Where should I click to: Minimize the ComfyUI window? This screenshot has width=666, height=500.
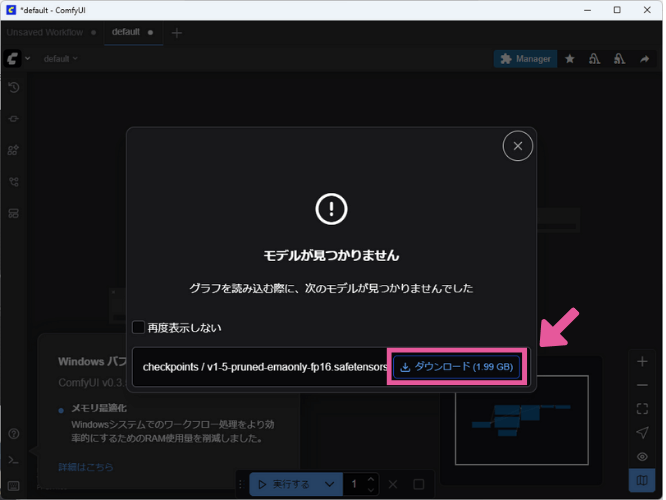(x=587, y=10)
